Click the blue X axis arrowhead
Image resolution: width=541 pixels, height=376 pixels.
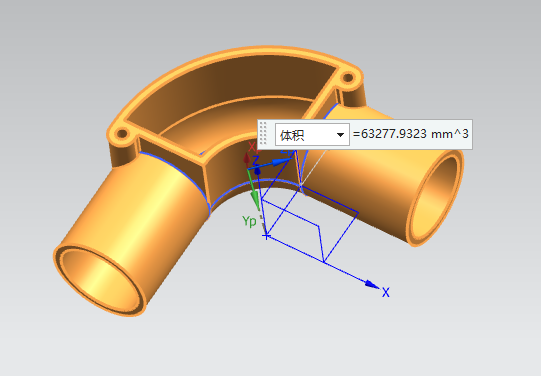tap(372, 285)
